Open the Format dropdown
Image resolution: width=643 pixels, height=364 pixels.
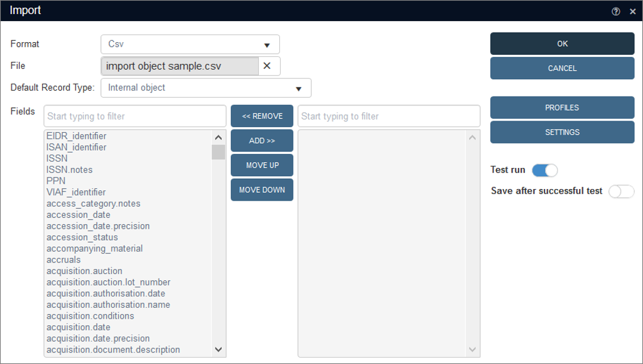click(190, 44)
